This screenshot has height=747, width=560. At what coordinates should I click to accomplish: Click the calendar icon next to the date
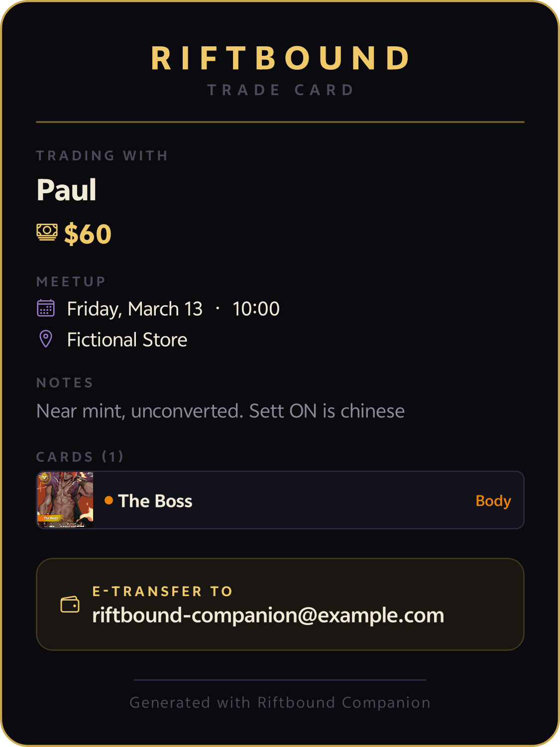pyautogui.click(x=46, y=308)
